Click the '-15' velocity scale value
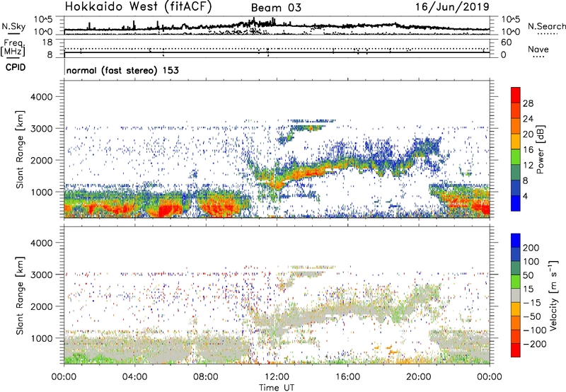The width and height of the screenshot is (566, 392). pyautogui.click(x=532, y=303)
